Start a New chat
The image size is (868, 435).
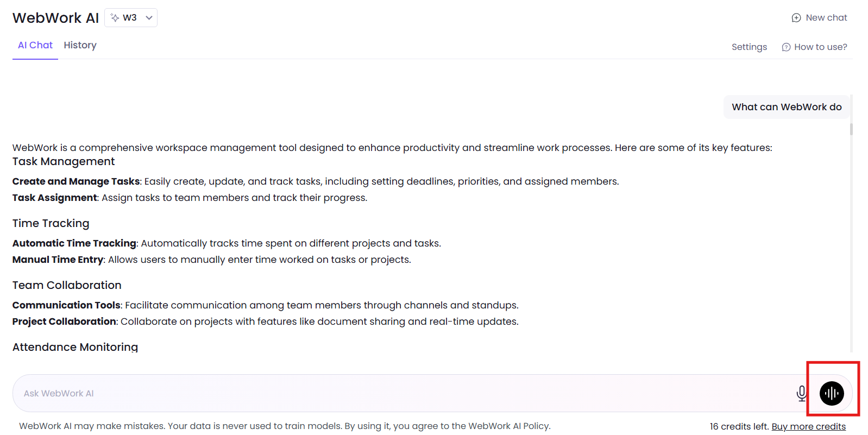point(826,18)
